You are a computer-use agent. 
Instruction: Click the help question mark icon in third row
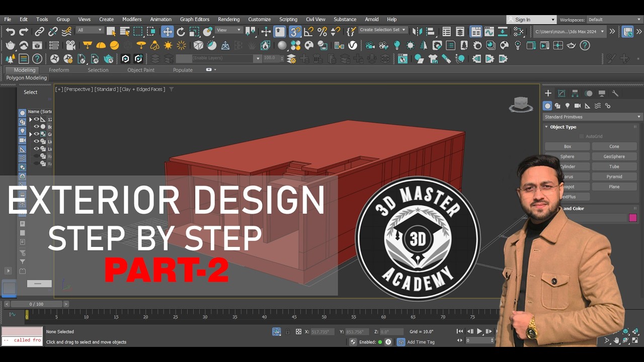pos(37,59)
